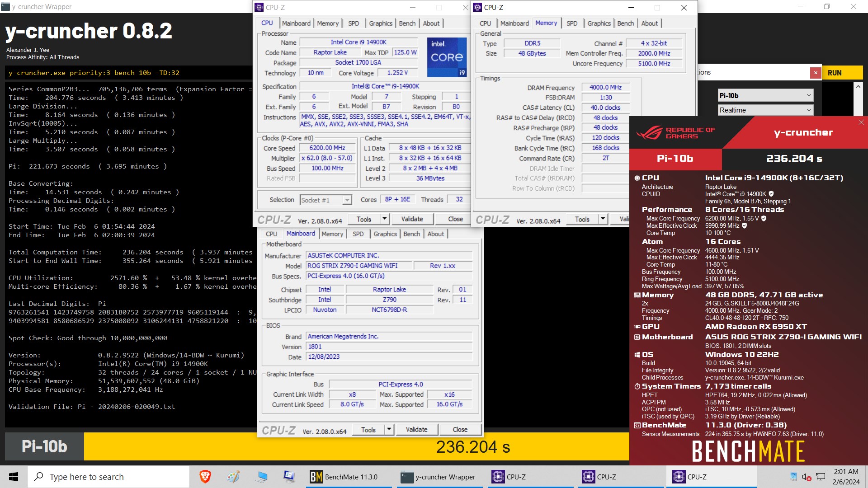Screen dimensions: 868x488
Task: Expand Tools arrow in CPU-Z Mainboard window
Action: (x=389, y=429)
